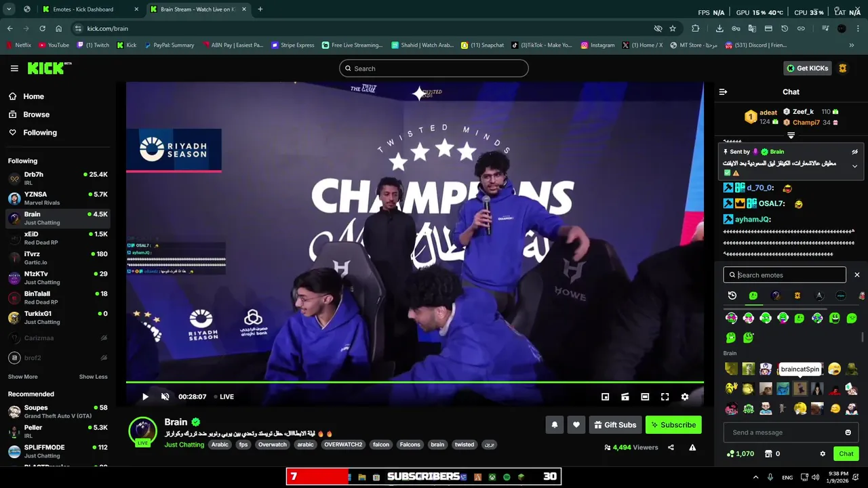Viewport: 868px width, 488px height.
Task: Open xEiD channel in Following list
Action: (x=58, y=238)
